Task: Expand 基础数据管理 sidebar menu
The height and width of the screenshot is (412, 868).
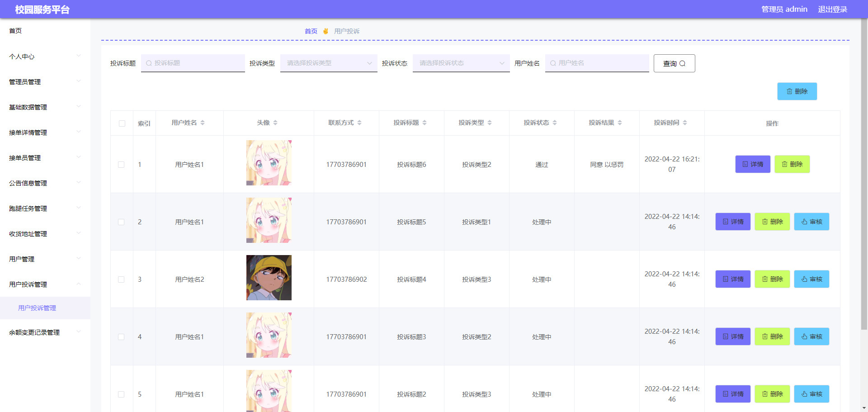Action: pyautogui.click(x=45, y=107)
